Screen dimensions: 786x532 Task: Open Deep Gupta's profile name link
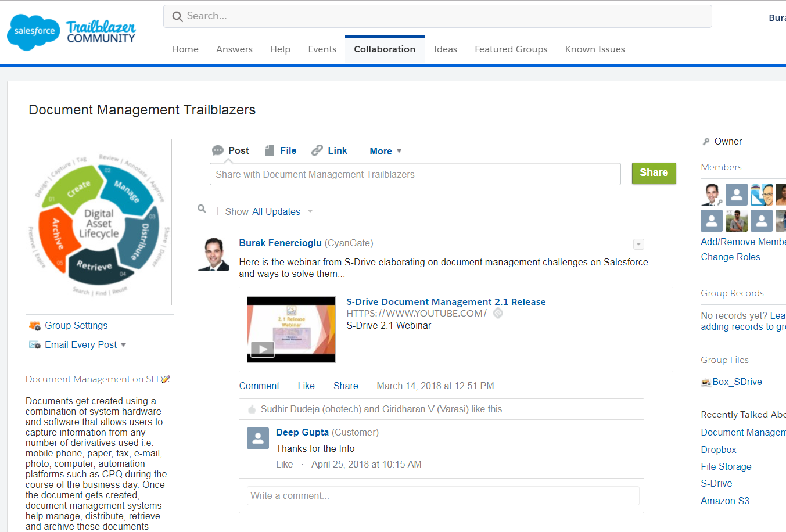[x=302, y=433]
